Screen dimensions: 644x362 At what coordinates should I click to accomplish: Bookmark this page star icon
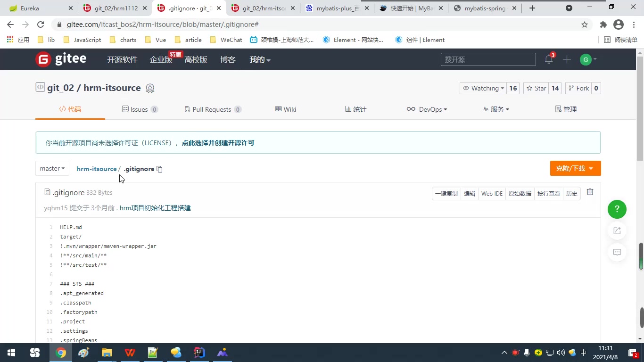point(585,25)
